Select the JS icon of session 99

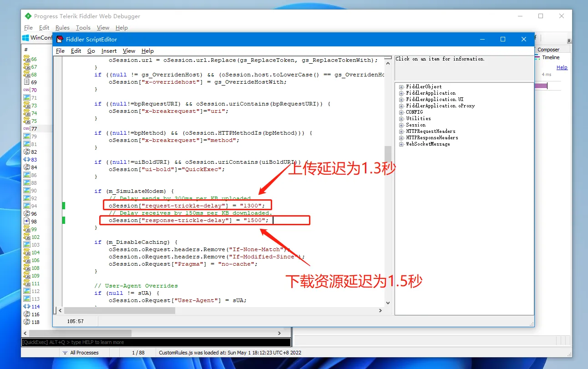(x=26, y=229)
